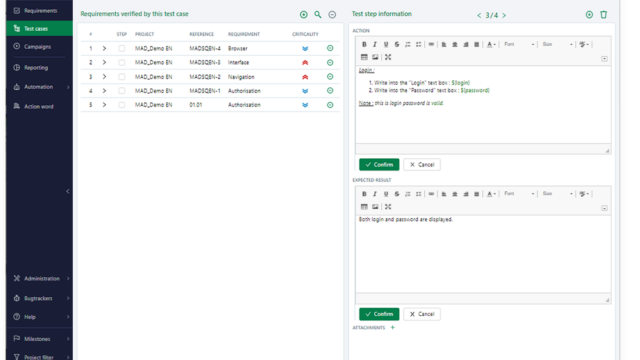The height and width of the screenshot is (360, 640).
Task: Maximize the Action editor
Action: [x=388, y=58]
